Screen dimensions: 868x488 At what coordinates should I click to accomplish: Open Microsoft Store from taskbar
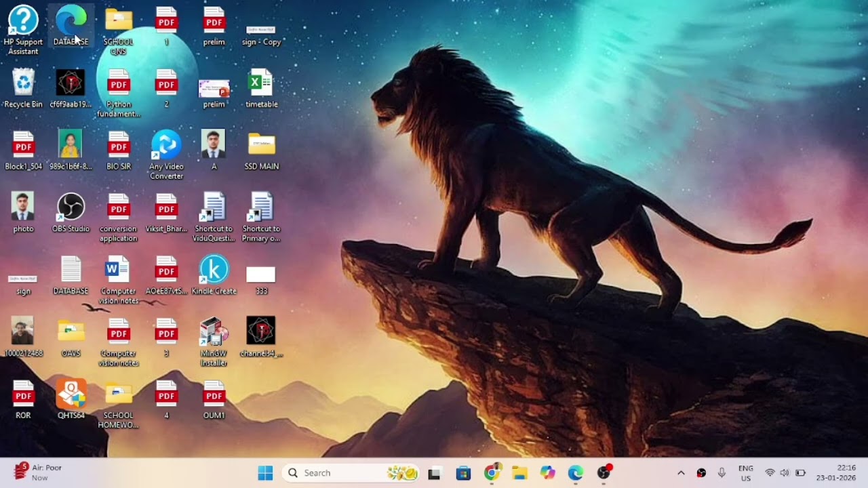point(463,473)
